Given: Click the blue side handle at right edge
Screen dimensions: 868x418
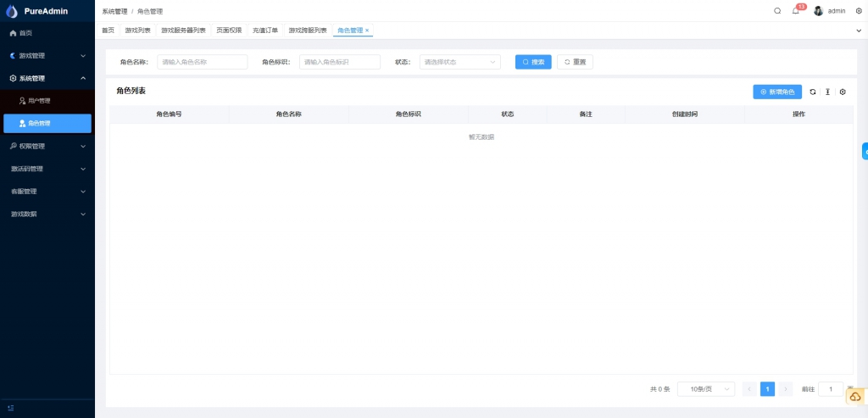Looking at the screenshot, I should point(865,151).
